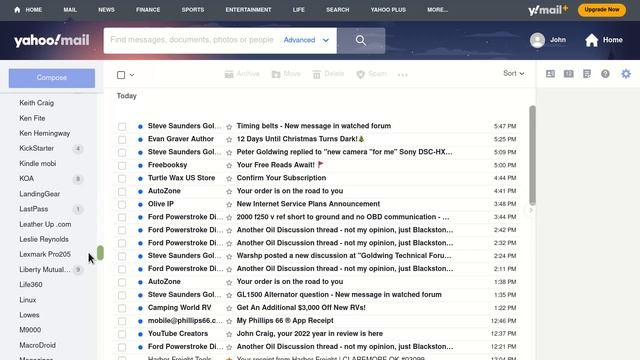
Task: Click the Home house icon in header
Action: click(x=591, y=40)
